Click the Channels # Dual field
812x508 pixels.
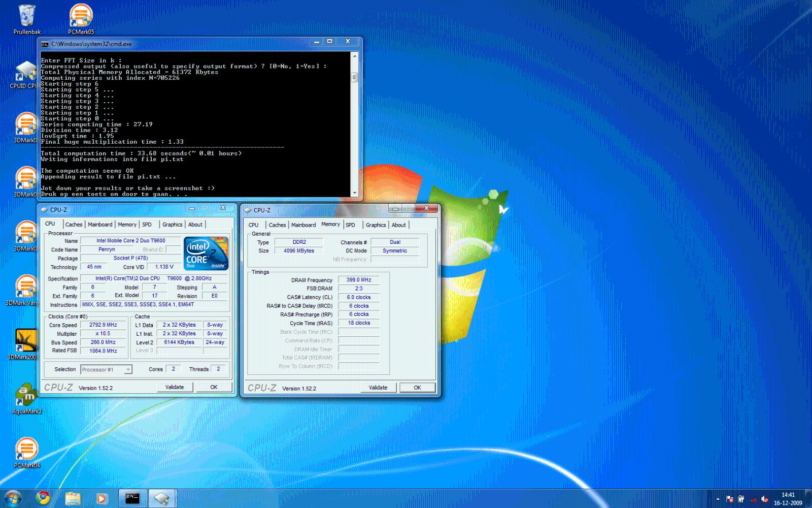point(395,242)
